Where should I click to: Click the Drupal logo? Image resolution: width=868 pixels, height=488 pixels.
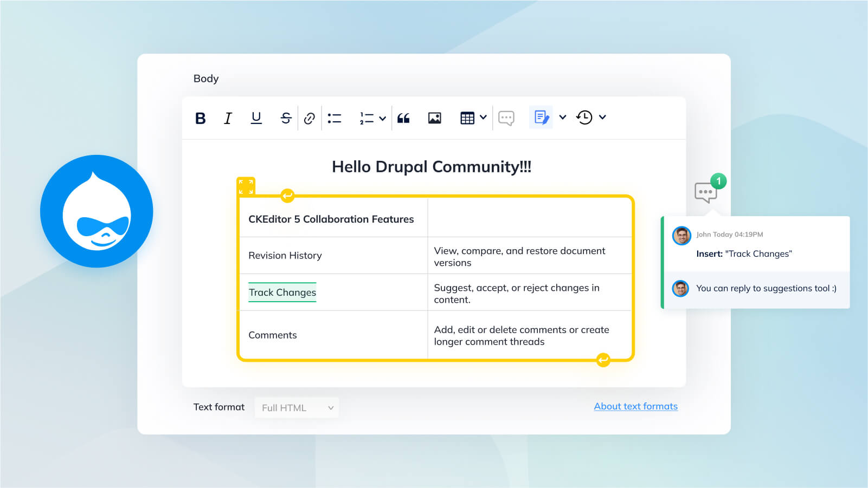pos(97,211)
